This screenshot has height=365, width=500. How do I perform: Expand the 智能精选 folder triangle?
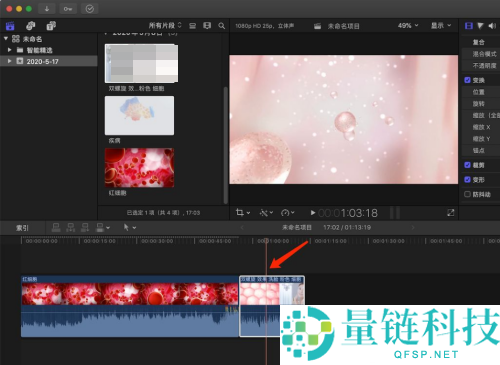pos(10,50)
